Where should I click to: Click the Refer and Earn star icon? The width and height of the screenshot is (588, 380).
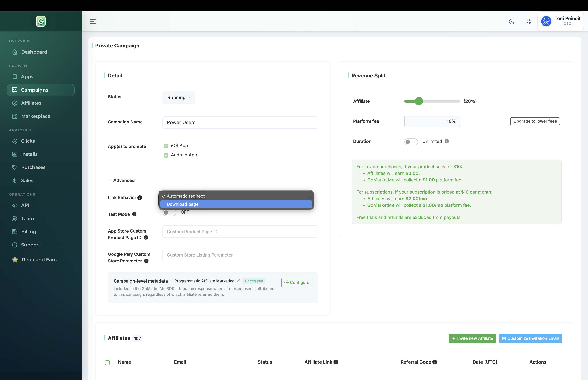tap(15, 260)
